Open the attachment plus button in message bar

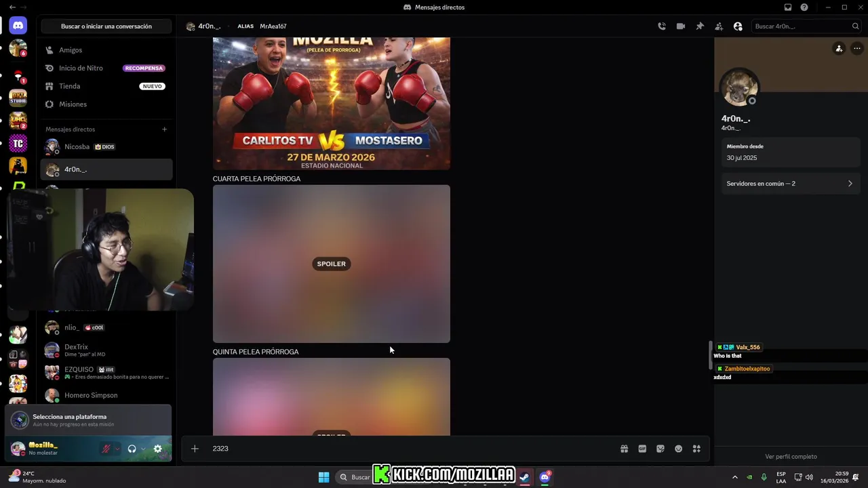point(195,449)
